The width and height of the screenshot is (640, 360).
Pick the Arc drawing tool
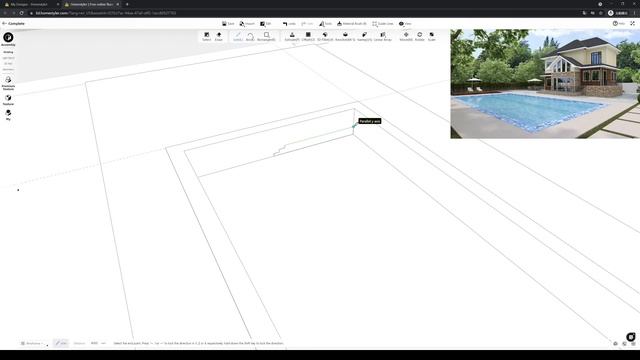pyautogui.click(x=250, y=36)
